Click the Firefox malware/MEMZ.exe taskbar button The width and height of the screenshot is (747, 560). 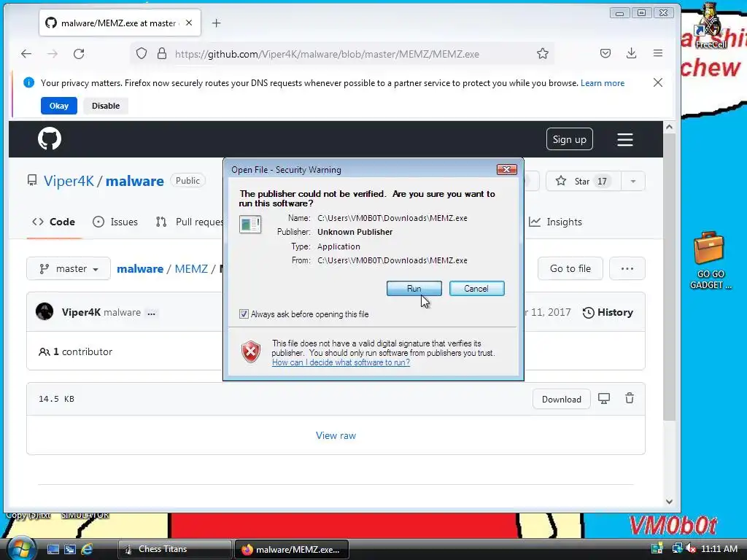click(292, 549)
